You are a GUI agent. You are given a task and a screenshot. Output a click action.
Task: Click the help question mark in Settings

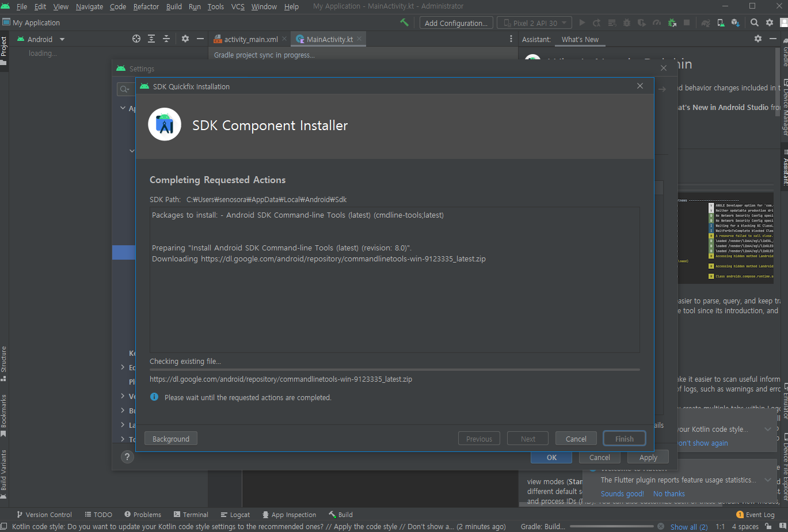pos(128,457)
